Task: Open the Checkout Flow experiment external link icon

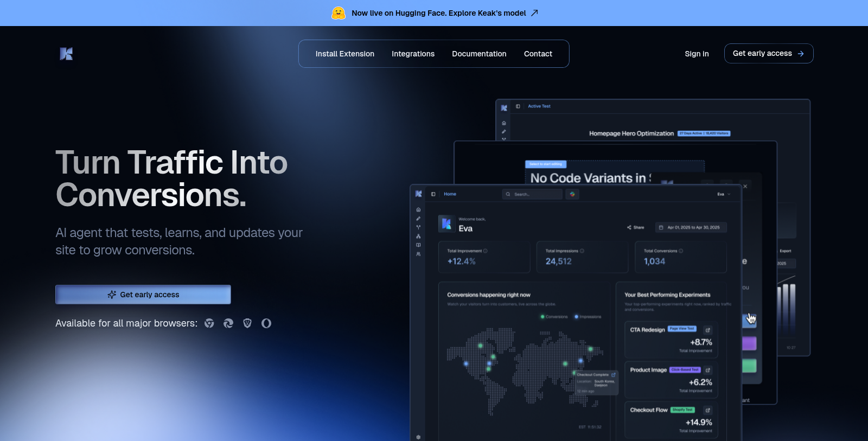Action: 707,410
